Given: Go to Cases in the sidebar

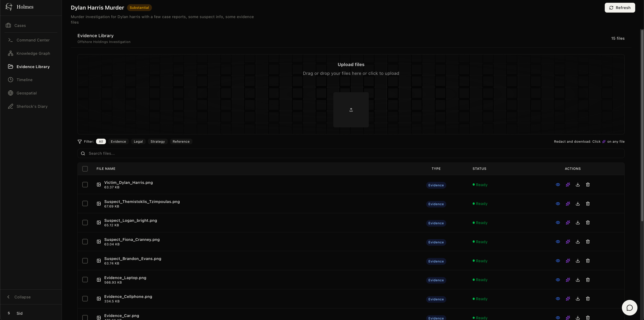Looking at the screenshot, I should click(x=20, y=25).
